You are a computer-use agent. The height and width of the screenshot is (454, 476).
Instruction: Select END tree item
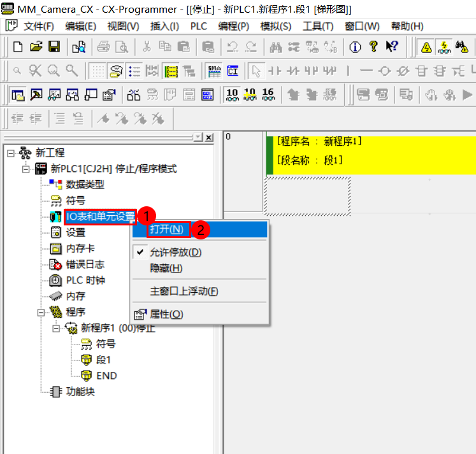click(106, 376)
